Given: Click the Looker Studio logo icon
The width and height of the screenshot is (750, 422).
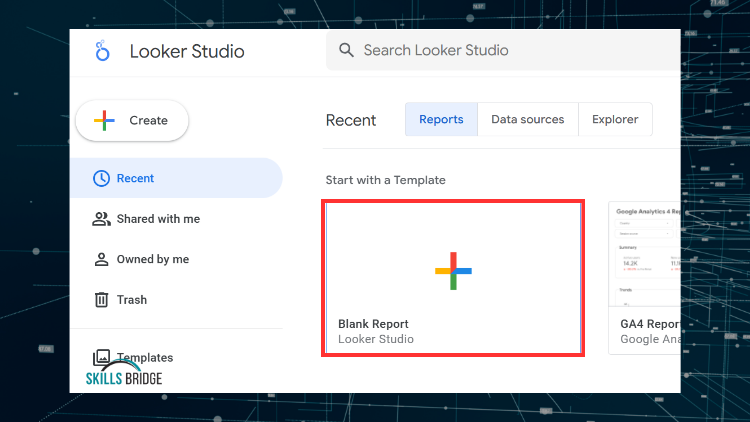Looking at the screenshot, I should (x=101, y=52).
